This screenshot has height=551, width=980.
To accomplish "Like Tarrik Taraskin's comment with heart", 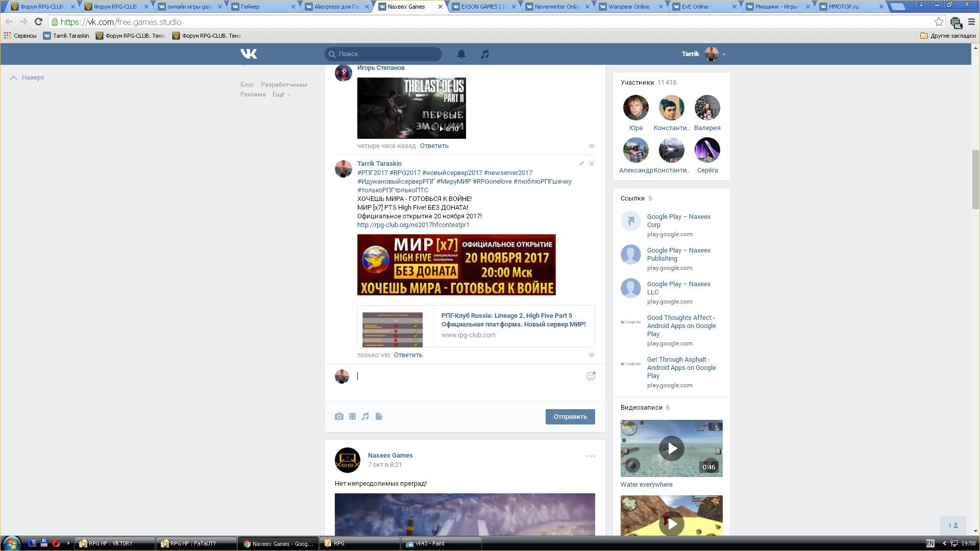I will coord(592,355).
